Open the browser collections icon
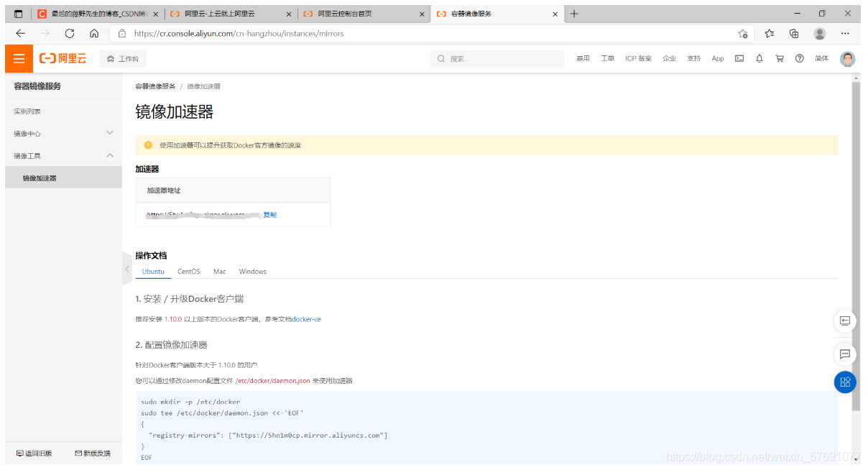868x470 pixels. click(794, 34)
